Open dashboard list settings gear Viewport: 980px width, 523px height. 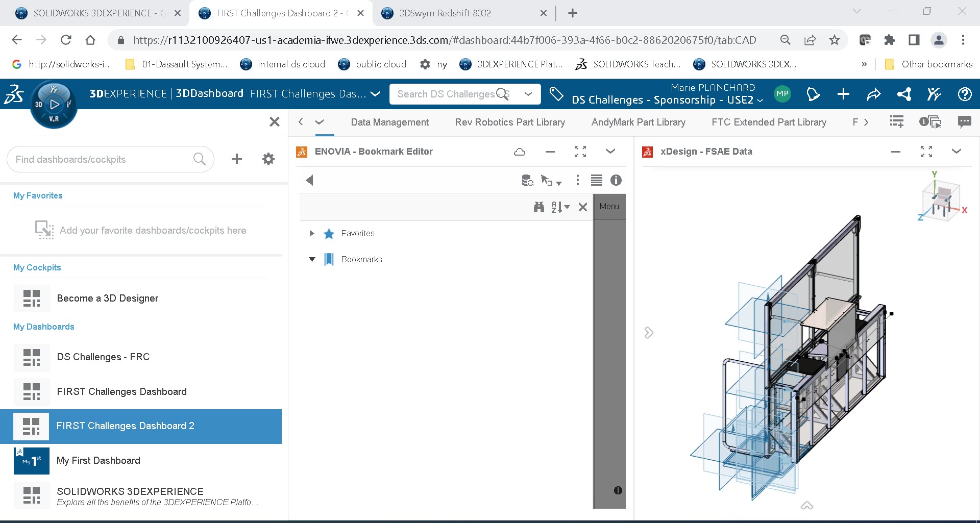pyautogui.click(x=268, y=159)
